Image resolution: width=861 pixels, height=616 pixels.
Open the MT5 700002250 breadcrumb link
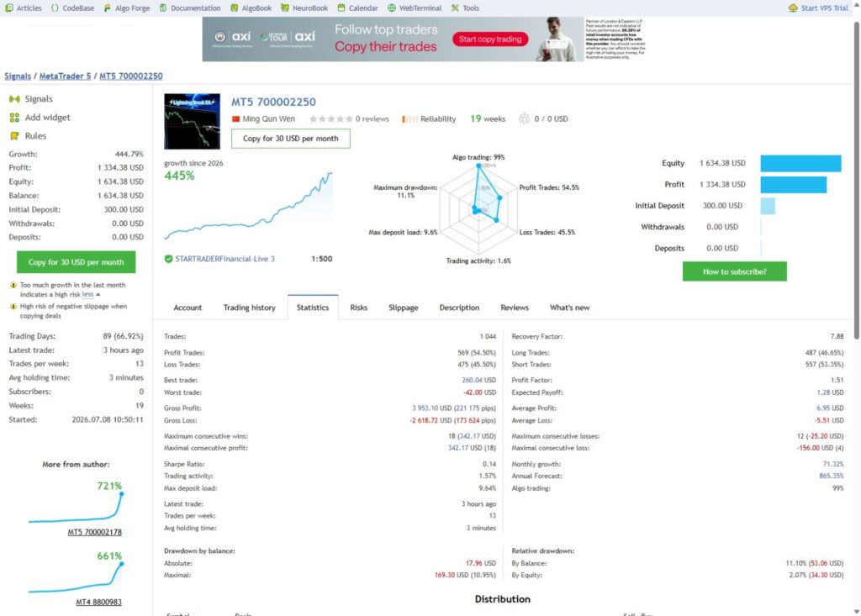click(x=130, y=76)
